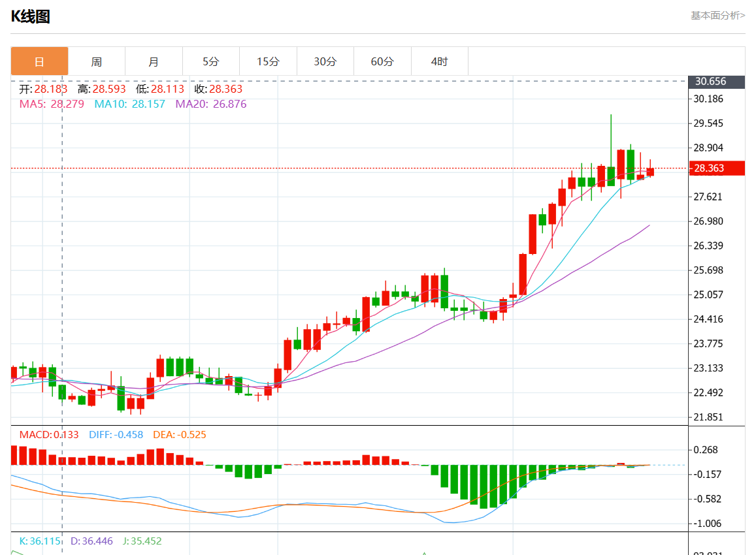This screenshot has width=756, height=555.
Task: Click the MA10: 28.157 label
Action: (x=129, y=104)
